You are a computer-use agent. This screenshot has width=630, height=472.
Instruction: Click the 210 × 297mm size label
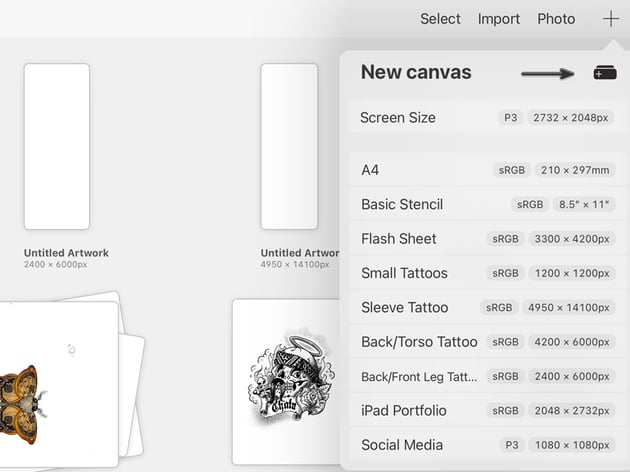click(575, 170)
